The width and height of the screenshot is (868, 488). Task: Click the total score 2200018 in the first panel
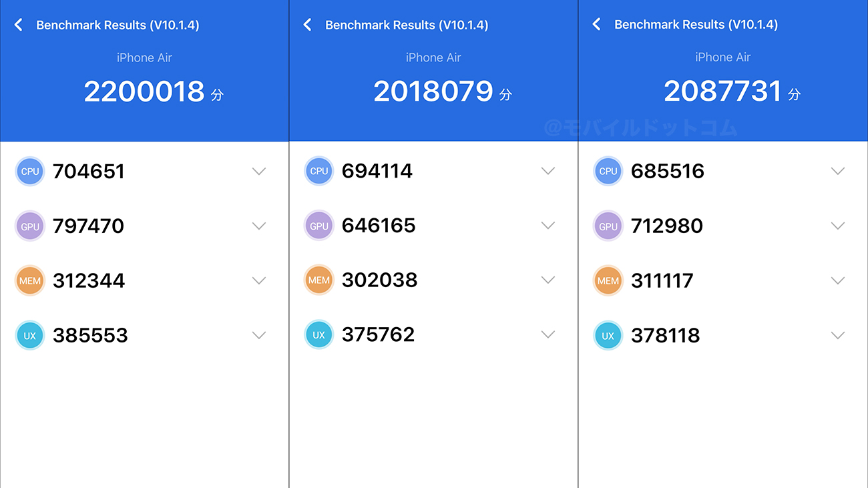pyautogui.click(x=144, y=91)
